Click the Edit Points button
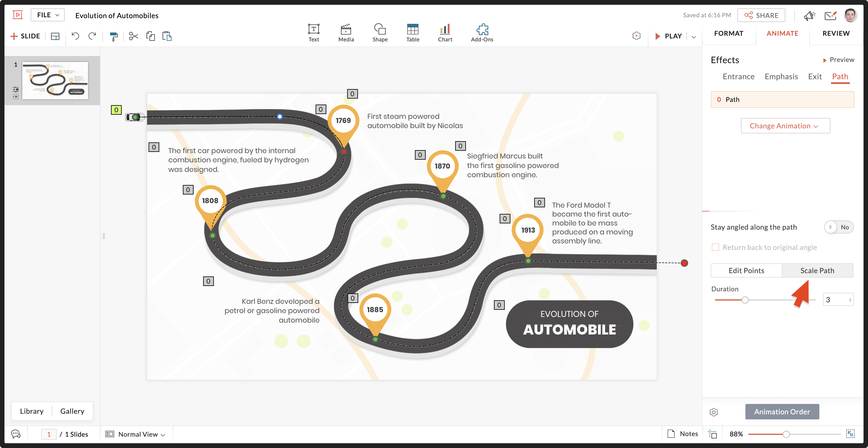This screenshot has width=868, height=448. pyautogui.click(x=746, y=271)
